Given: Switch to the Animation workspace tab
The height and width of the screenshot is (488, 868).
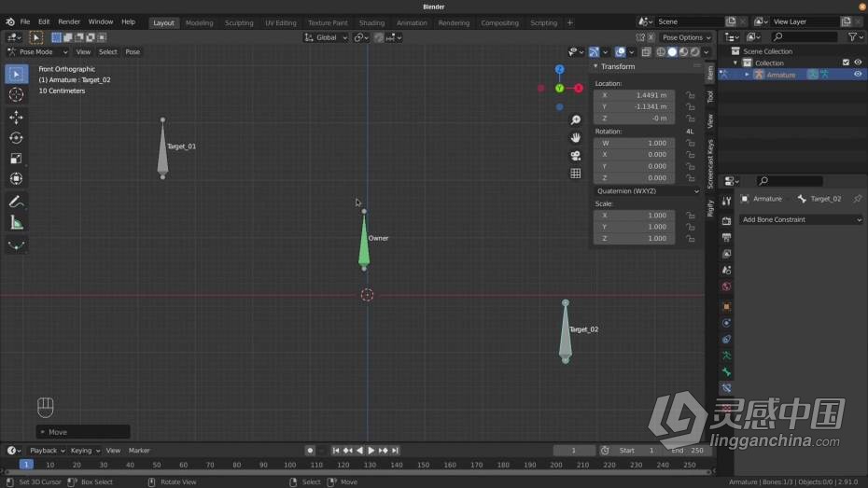Looking at the screenshot, I should pos(412,22).
